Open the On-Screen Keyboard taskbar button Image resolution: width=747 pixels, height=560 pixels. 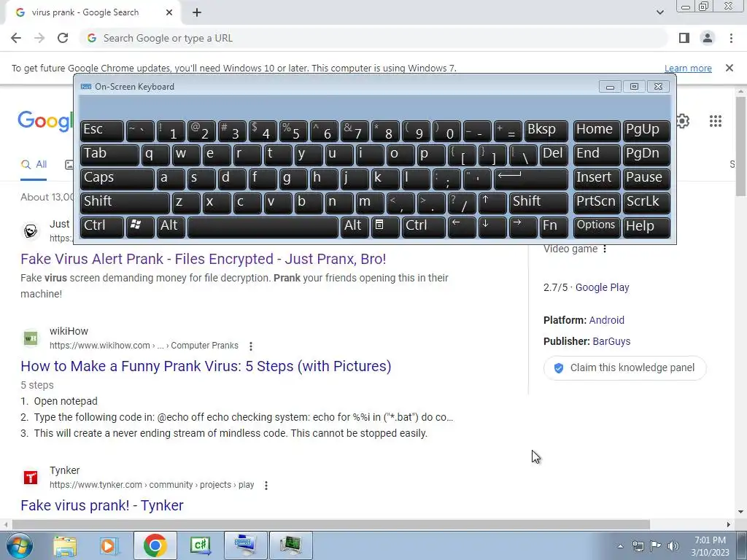(x=246, y=545)
